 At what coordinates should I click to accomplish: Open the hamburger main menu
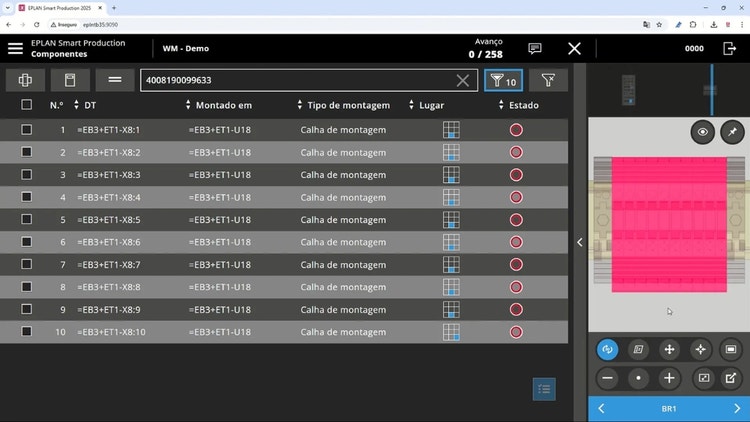click(15, 48)
